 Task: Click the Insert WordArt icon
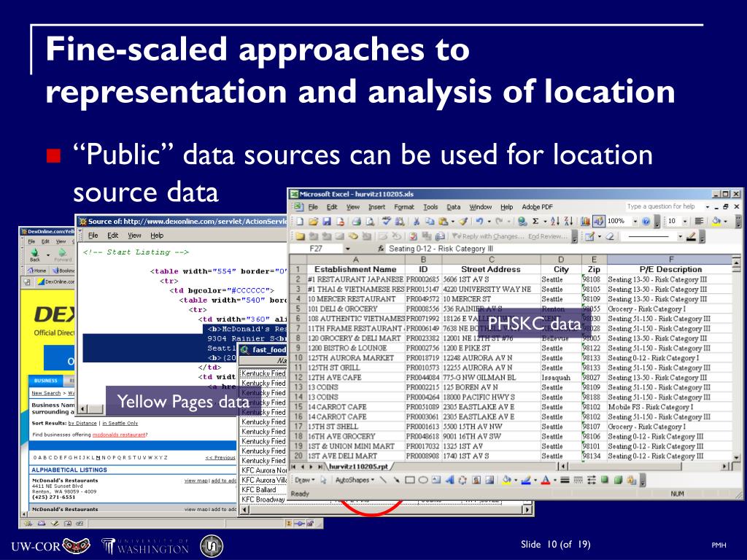(x=449, y=480)
